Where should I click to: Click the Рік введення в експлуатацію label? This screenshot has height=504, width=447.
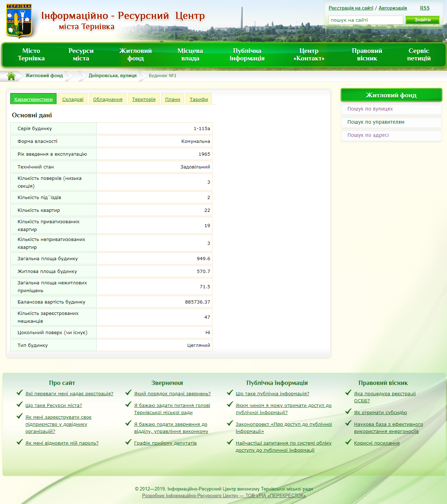coord(52,154)
